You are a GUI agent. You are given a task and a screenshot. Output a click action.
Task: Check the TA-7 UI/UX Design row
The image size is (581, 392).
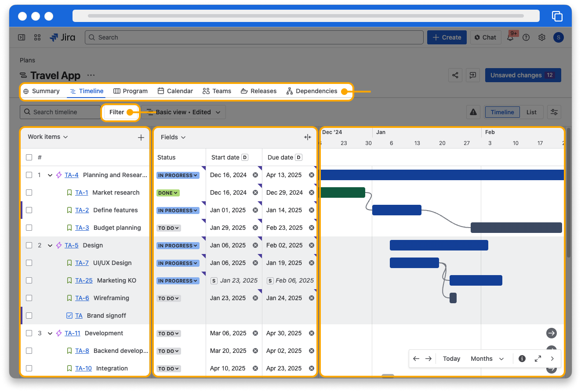coord(29,263)
